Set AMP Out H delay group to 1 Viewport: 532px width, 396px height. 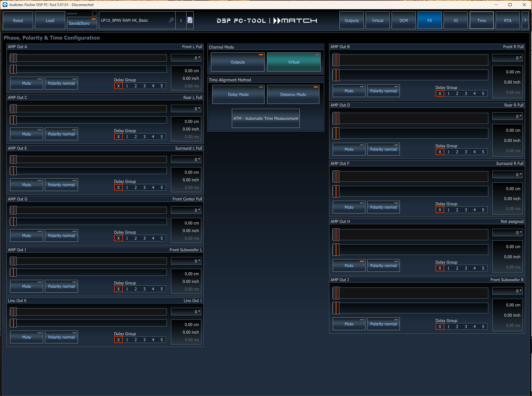point(449,268)
